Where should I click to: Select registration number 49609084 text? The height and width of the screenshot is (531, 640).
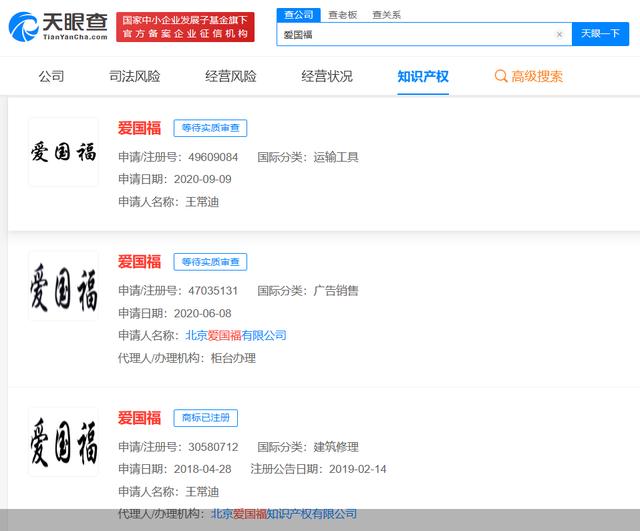[213, 157]
